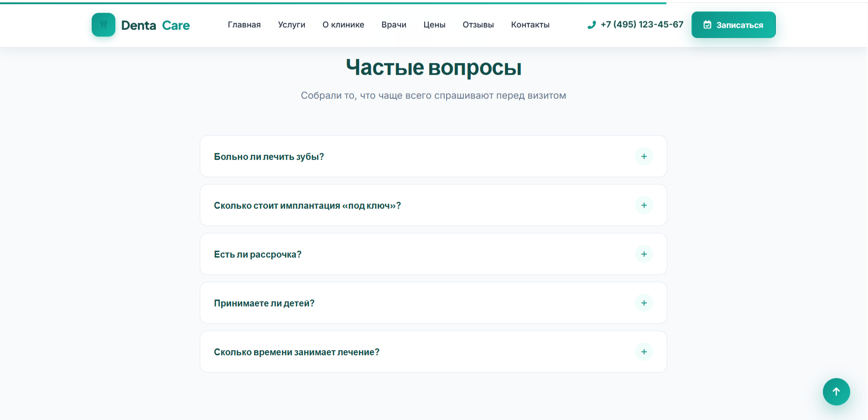Go to Услуги in navigation
Viewport: 868px width, 420px height.
coord(291,25)
